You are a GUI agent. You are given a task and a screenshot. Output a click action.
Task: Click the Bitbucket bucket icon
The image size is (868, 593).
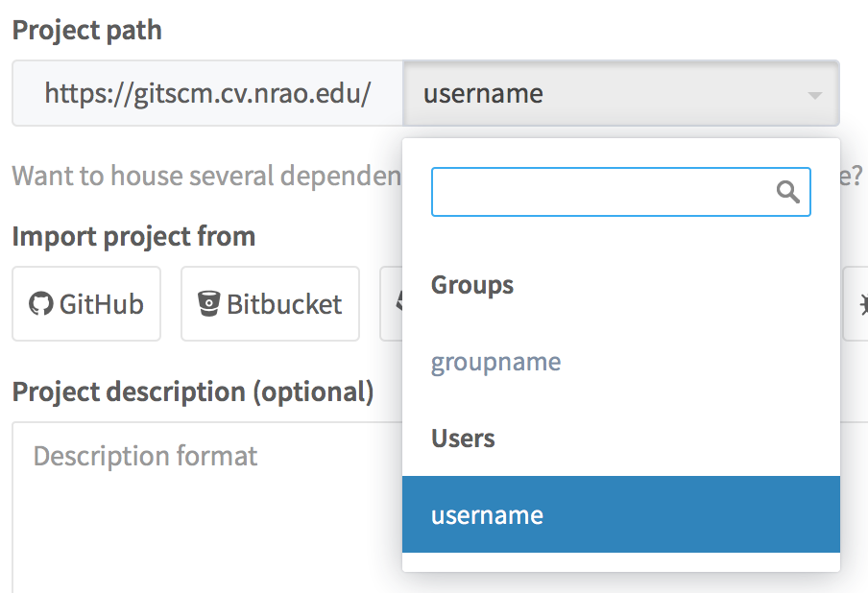208,304
